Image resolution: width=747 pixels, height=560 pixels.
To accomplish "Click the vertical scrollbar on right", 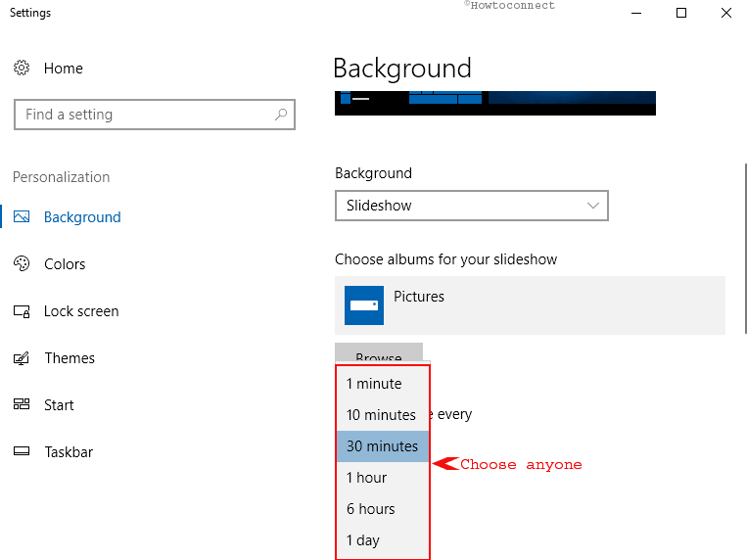I will point(745,249).
